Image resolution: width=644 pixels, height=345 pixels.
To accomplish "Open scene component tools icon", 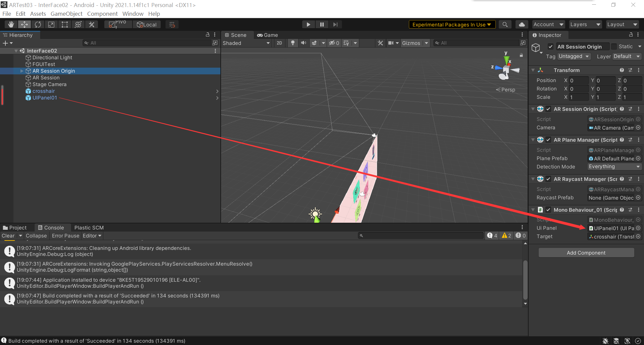I will click(380, 43).
